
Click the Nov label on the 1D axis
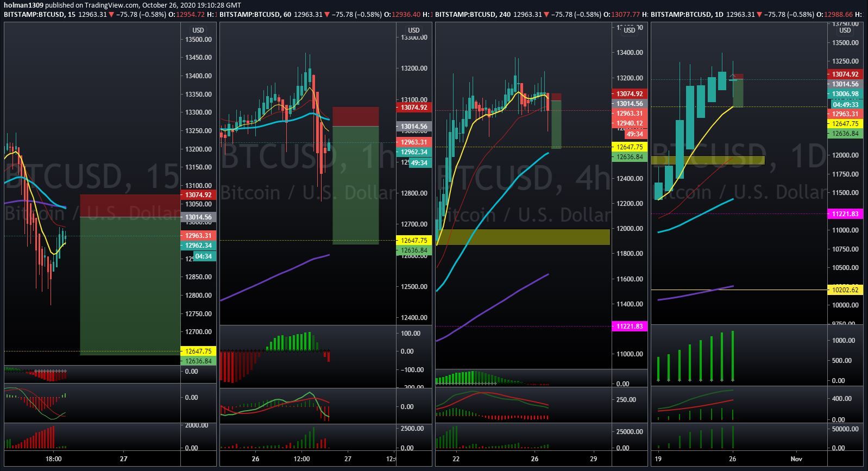(796, 459)
